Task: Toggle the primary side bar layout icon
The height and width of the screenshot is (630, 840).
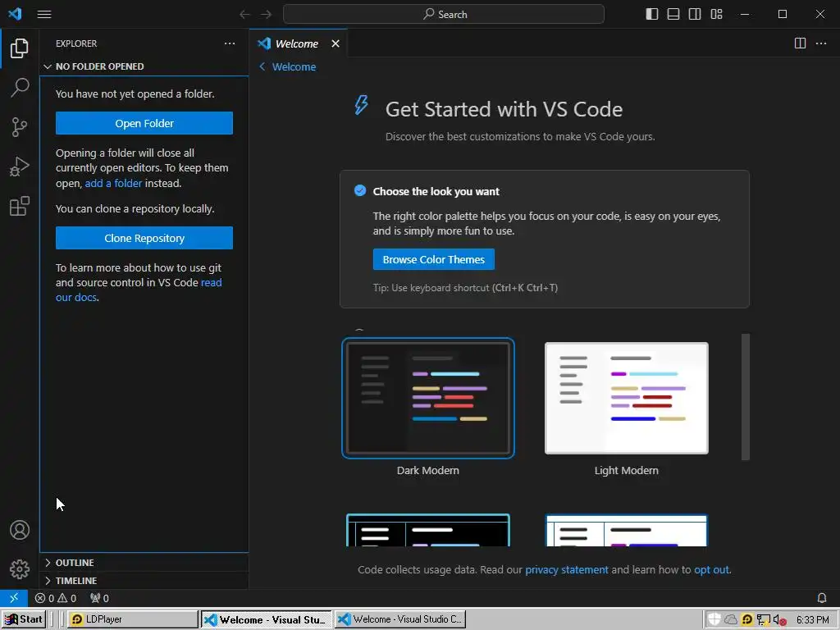Action: pyautogui.click(x=652, y=14)
